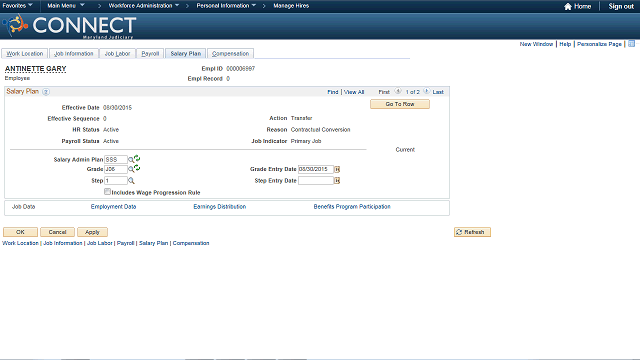Expand Personal Information breadcrumb menu
The width and height of the screenshot is (640, 360).
click(x=226, y=6)
